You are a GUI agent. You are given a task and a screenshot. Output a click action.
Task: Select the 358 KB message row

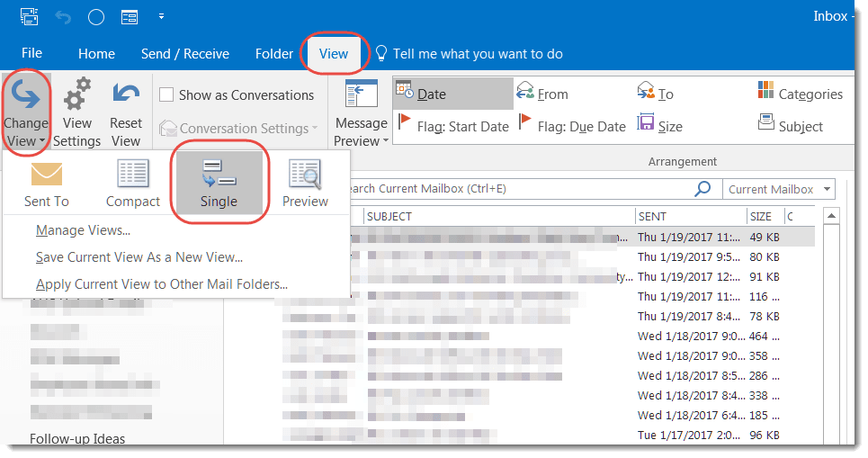(548, 356)
